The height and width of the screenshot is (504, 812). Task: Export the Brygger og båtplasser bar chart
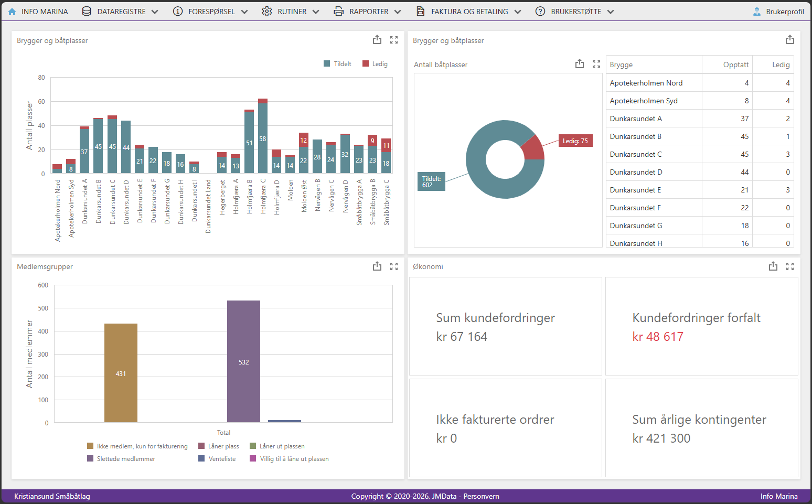(x=377, y=40)
